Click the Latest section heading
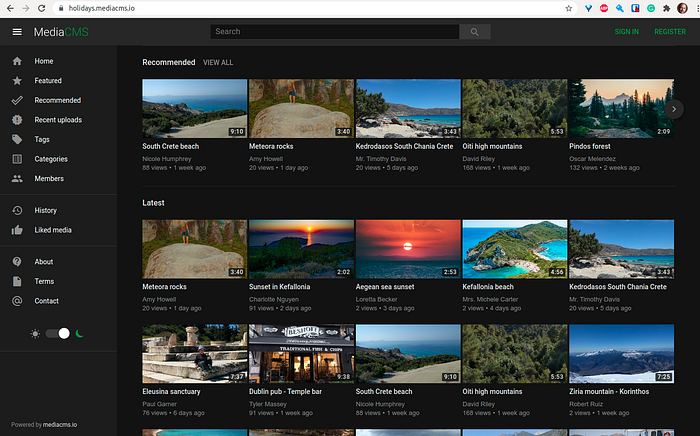Screen dimensions: 700x436 pyautogui.click(x=153, y=203)
